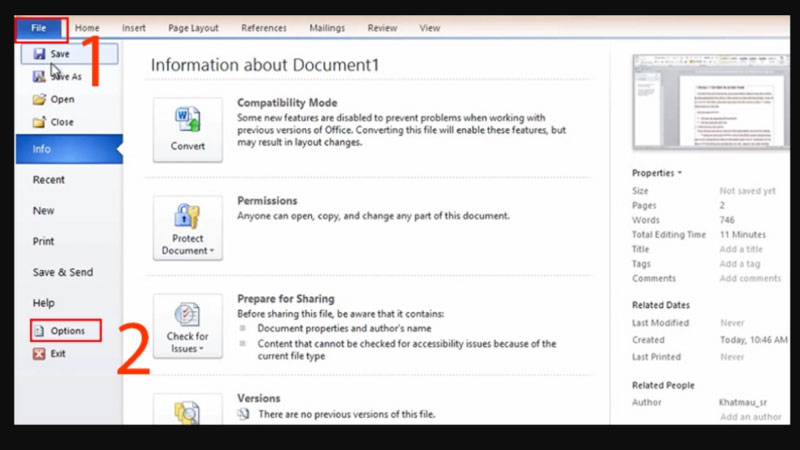Go to the Print section
This screenshot has width=800, height=450.
pos(43,241)
